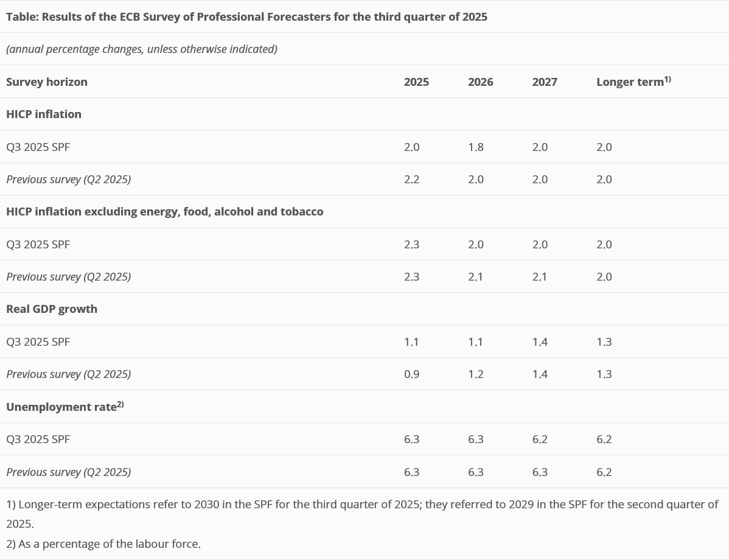Select the 2026 column header
Viewport: 729px width, 560px height.
tap(480, 82)
